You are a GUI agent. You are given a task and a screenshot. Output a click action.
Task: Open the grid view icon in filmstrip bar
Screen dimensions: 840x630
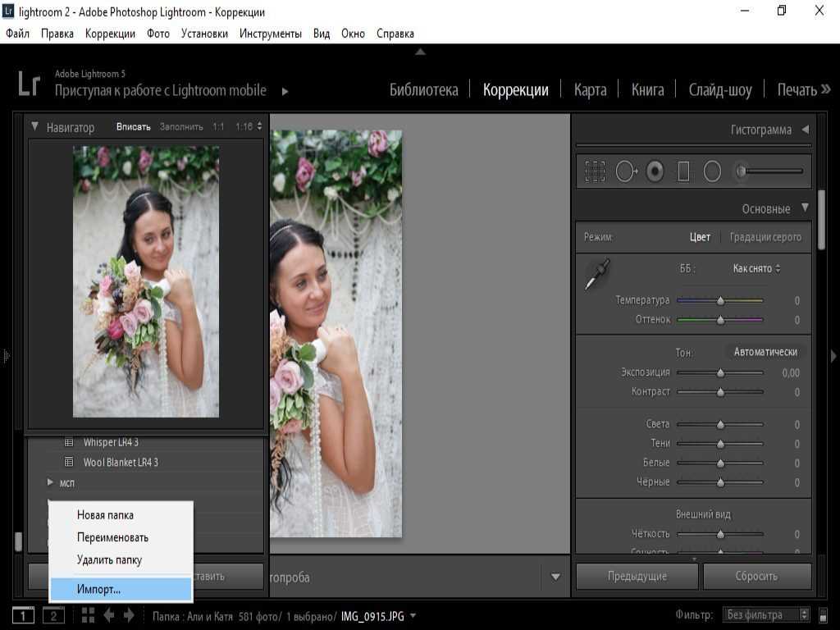(88, 615)
